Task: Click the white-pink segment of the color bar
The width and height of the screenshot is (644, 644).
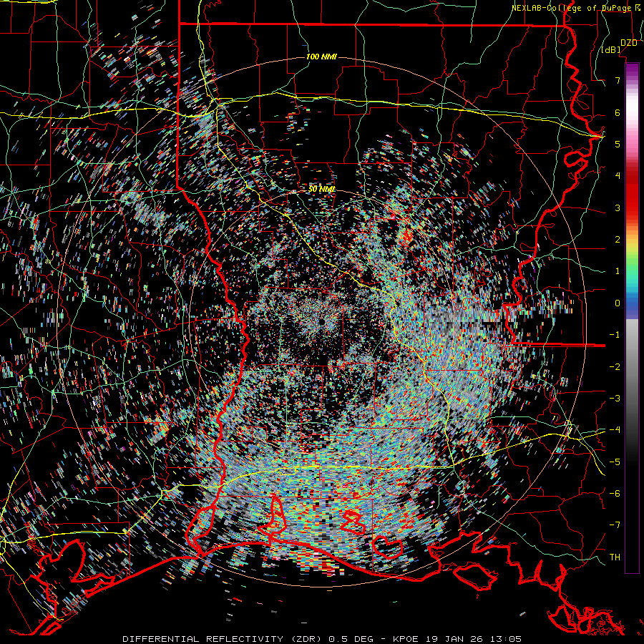Action: click(x=632, y=113)
